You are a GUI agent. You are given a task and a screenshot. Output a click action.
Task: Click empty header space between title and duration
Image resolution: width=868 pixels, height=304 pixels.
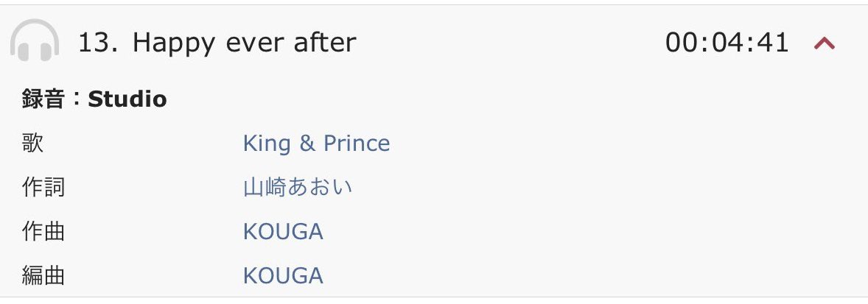508,43
